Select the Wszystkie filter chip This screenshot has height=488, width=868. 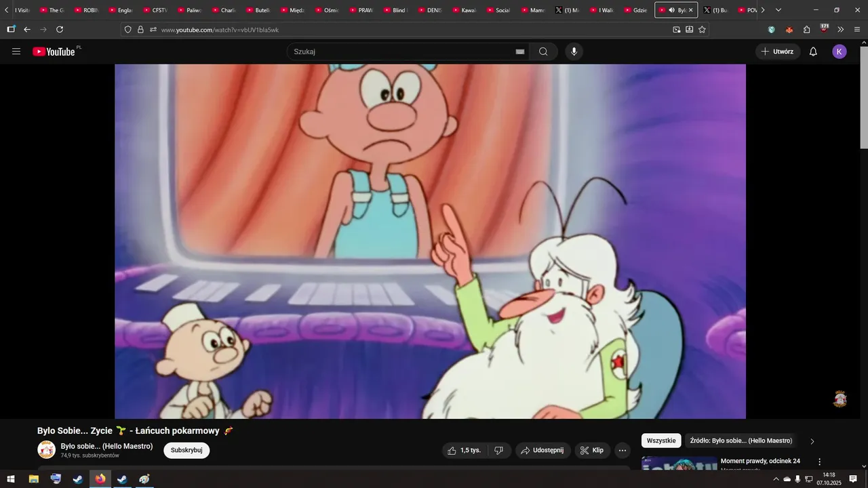(x=661, y=441)
